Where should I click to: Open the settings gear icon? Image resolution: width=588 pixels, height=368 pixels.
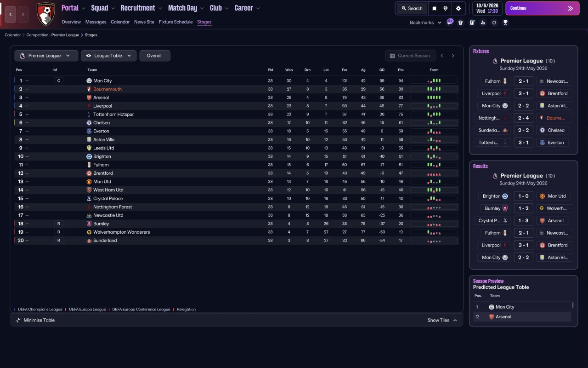click(458, 8)
